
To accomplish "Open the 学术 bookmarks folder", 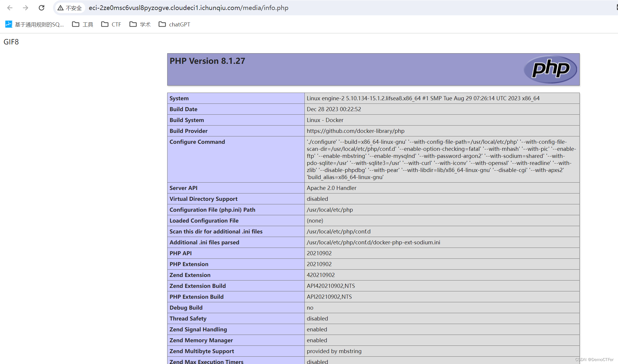I will click(x=140, y=24).
